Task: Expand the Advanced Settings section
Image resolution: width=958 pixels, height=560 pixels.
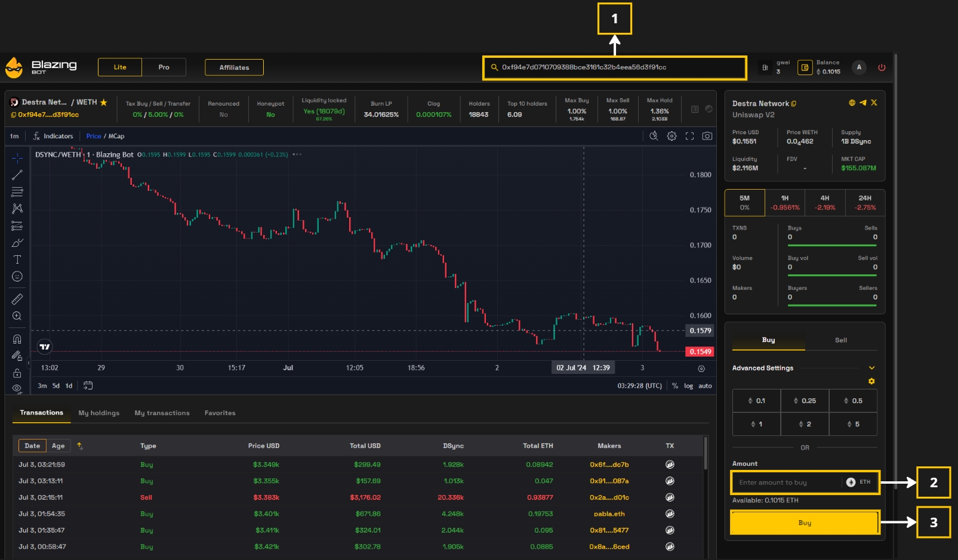Action: [871, 368]
